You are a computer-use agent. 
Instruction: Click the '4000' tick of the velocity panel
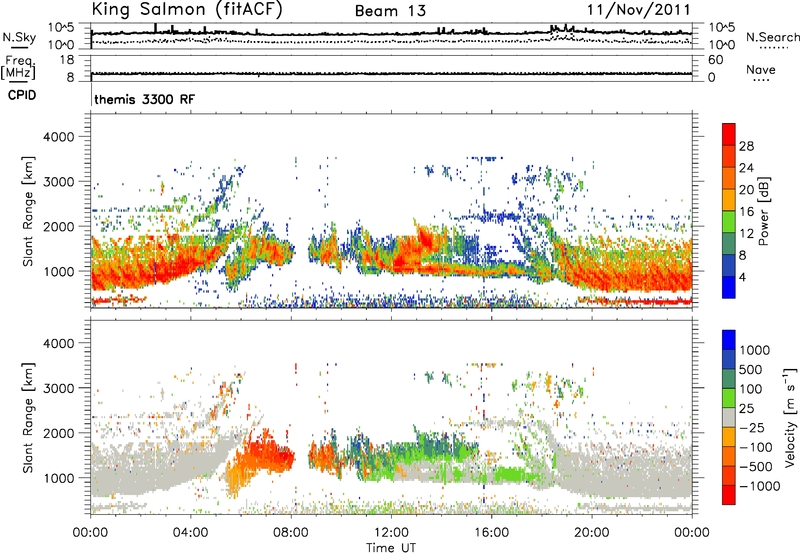point(59,343)
